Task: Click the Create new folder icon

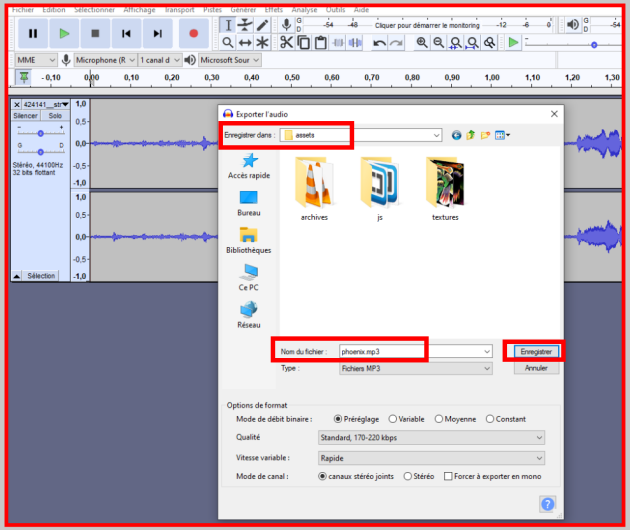Action: click(x=487, y=135)
